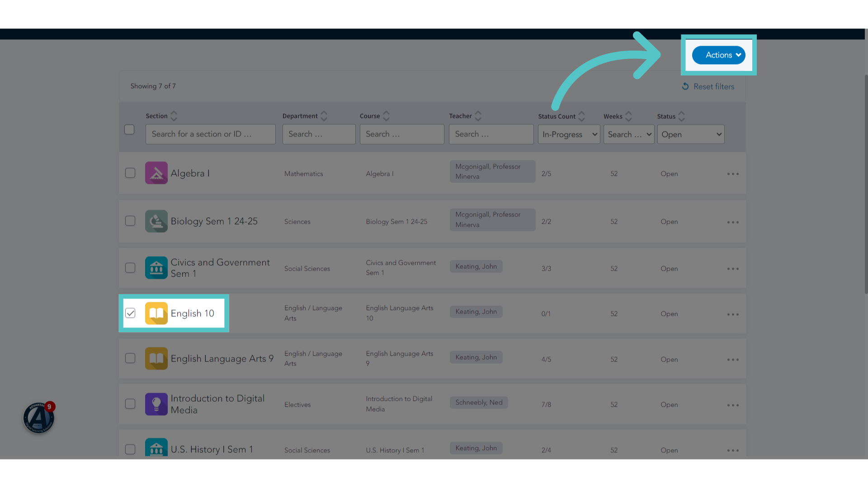This screenshot has height=488, width=868.
Task: Open the Weeks search dropdown
Action: (x=629, y=134)
